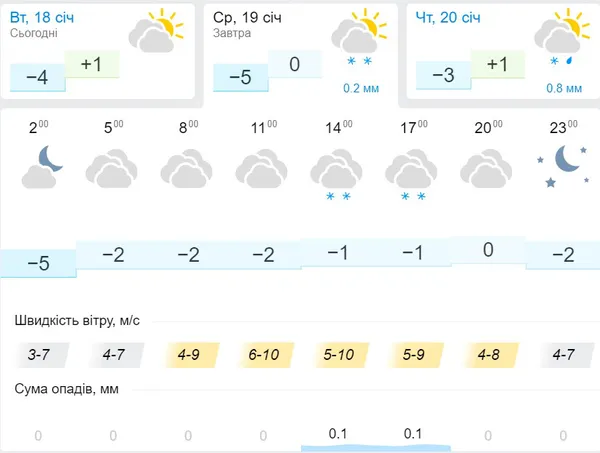Click the sun-and-cloud icon for Tuesday 18
The image size is (600, 453).
click(156, 31)
